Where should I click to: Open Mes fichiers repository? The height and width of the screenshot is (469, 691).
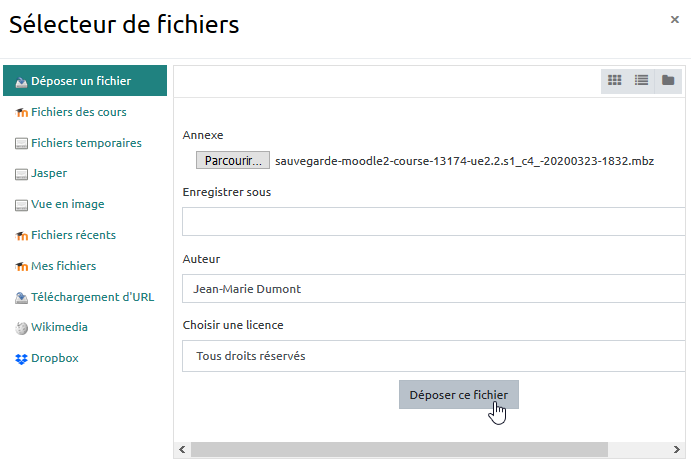(x=63, y=266)
